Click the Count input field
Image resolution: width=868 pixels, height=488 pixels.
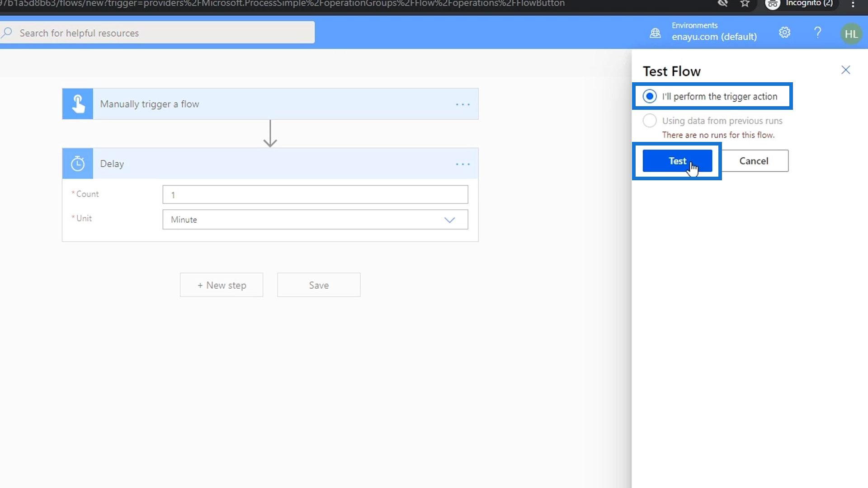[x=315, y=195]
